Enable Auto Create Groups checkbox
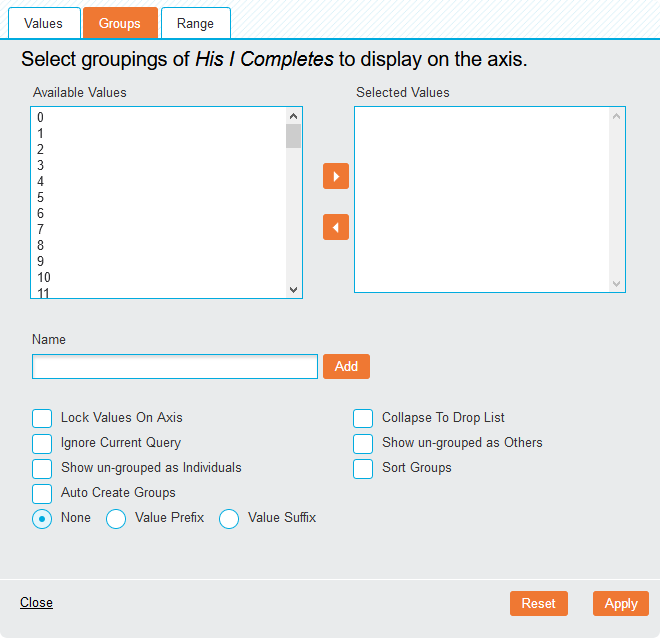 point(42,494)
